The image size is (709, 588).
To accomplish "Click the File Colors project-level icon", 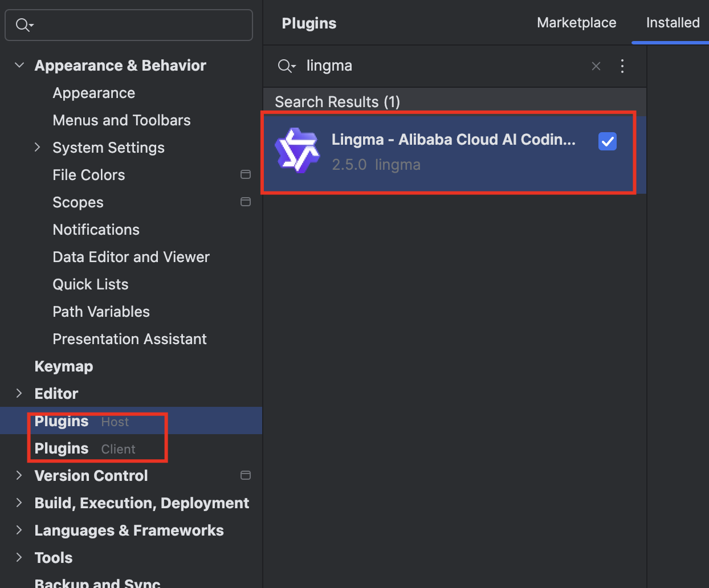I will tap(246, 174).
